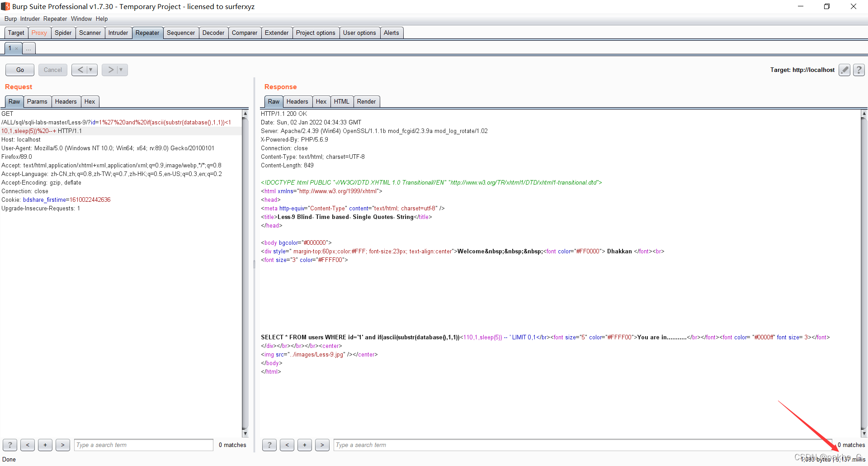The width and height of the screenshot is (868, 466).
Task: Select the response Render tab
Action: (367, 101)
